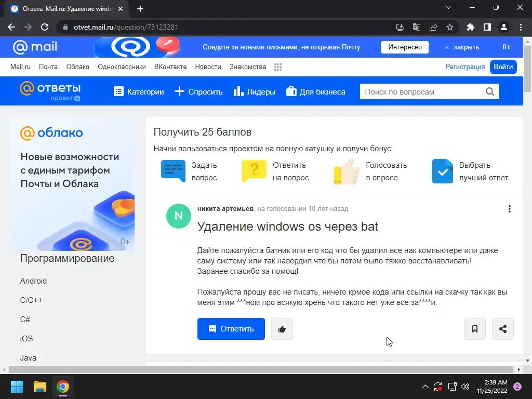Show hidden system tray icons
The width and height of the screenshot is (532, 399).
tap(425, 387)
